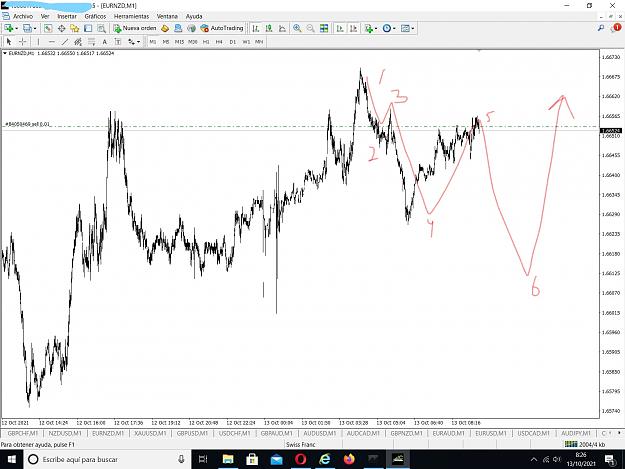
Task: Click the Nueva orden button
Action: tap(135, 28)
